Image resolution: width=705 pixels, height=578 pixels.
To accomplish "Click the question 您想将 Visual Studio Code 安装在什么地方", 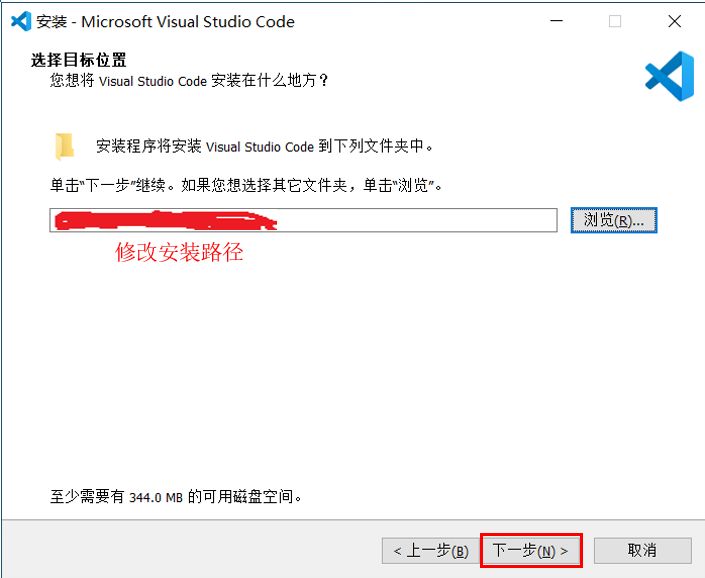I will 189,81.
